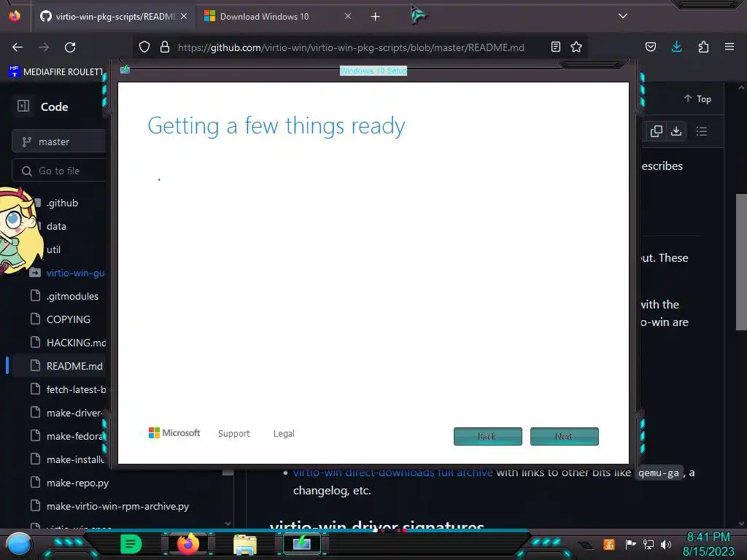
Task: Collapse the GitHub file tree side panel
Action: point(23,106)
